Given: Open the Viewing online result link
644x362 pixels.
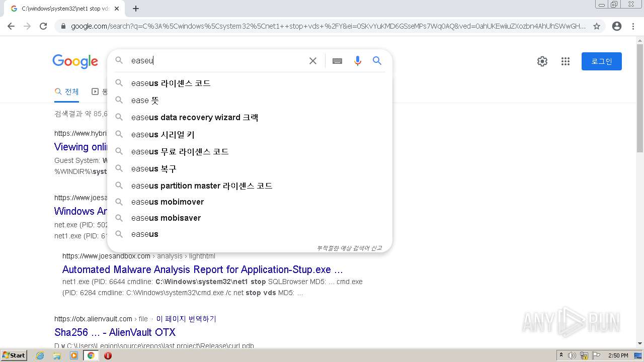Looking at the screenshot, I should (x=81, y=147).
